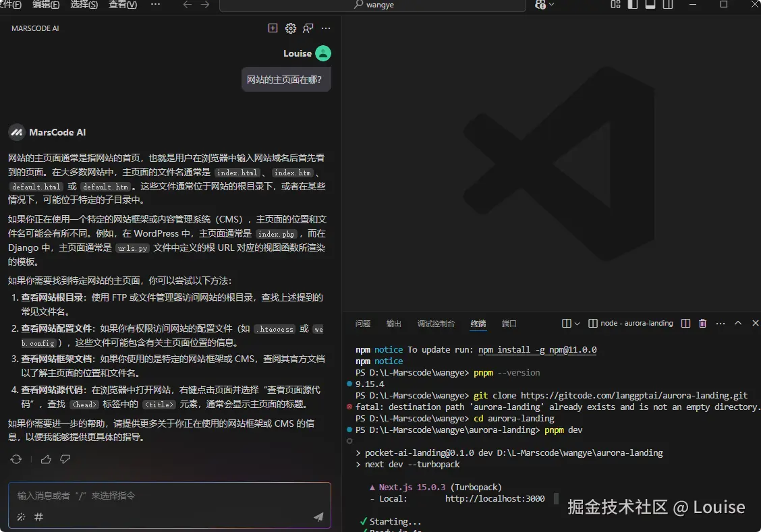Give a thumbs down to the AI answer
The image size is (761, 532).
(65, 459)
